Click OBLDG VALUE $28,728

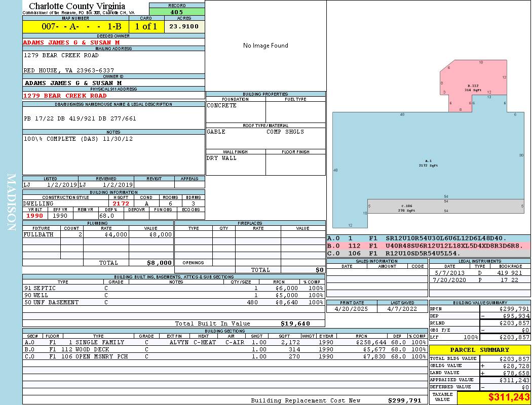[516, 366]
